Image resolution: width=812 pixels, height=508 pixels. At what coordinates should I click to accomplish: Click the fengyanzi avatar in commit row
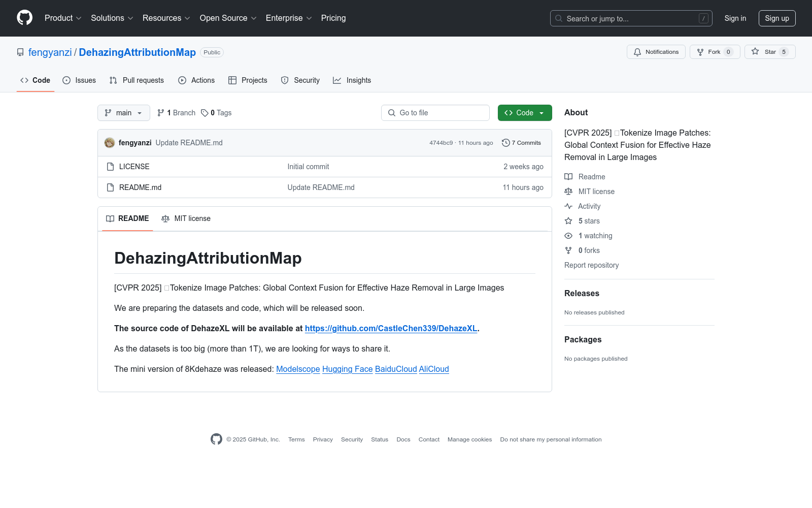pyautogui.click(x=110, y=143)
